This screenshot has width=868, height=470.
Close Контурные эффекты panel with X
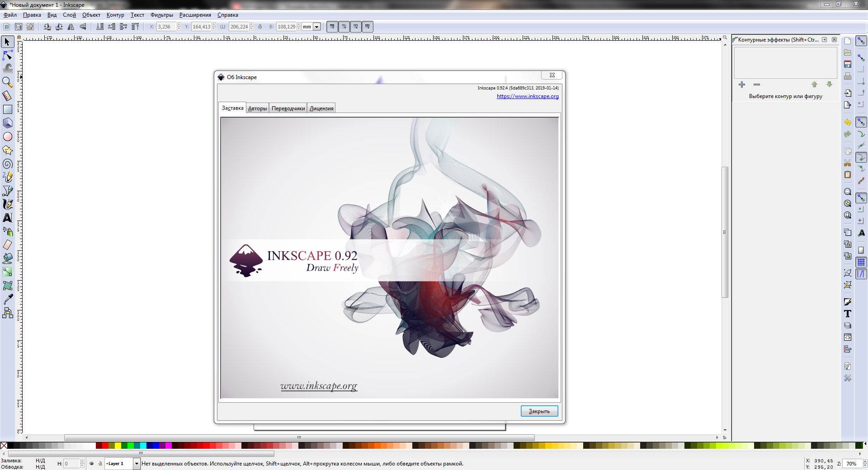[x=834, y=40]
